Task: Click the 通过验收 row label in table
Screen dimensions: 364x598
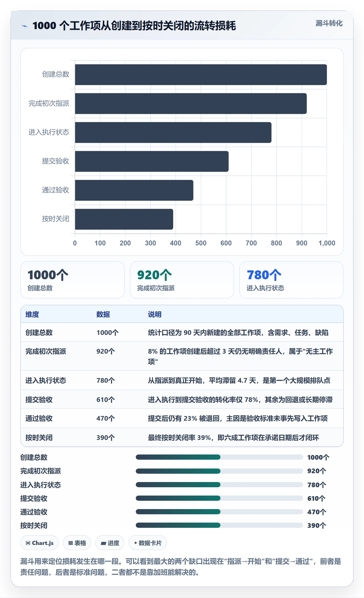Action: 39,418
